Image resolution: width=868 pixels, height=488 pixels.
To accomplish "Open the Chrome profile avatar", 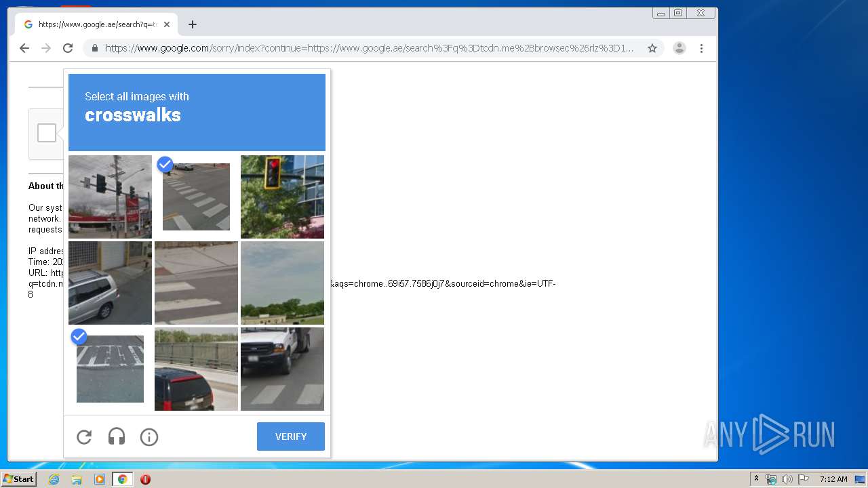I will click(x=679, y=48).
